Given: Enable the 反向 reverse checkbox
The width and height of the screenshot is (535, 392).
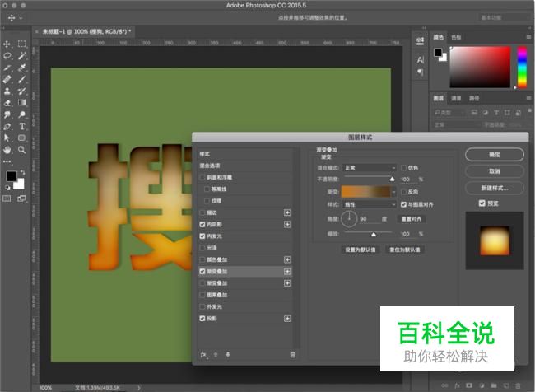Looking at the screenshot, I should pos(403,192).
